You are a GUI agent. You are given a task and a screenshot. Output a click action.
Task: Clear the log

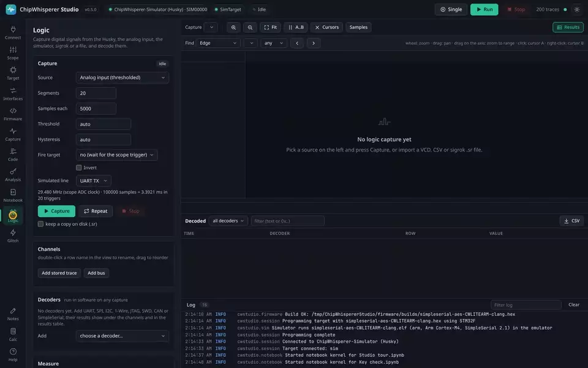(x=574, y=305)
